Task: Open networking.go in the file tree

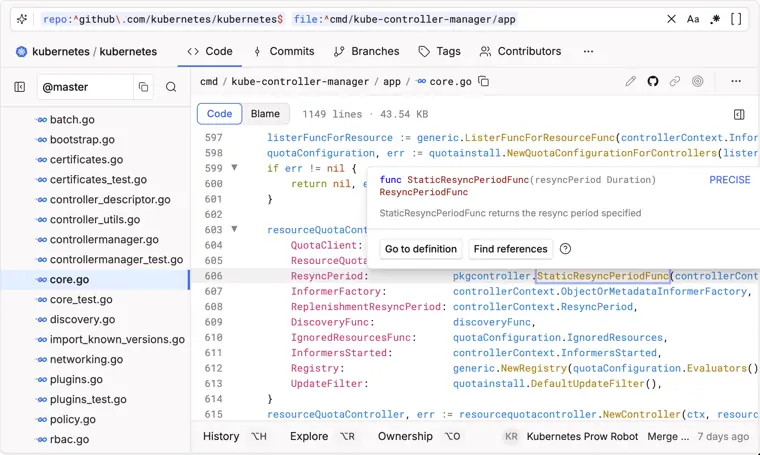Action: tap(86, 360)
